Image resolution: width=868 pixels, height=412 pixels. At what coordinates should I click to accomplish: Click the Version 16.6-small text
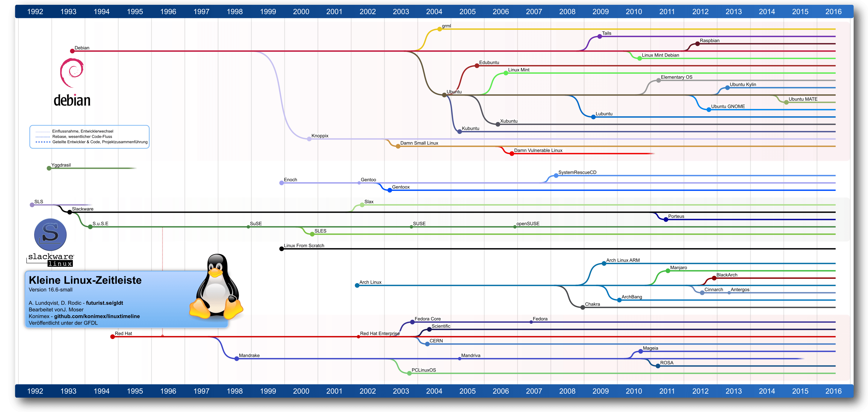pos(51,290)
